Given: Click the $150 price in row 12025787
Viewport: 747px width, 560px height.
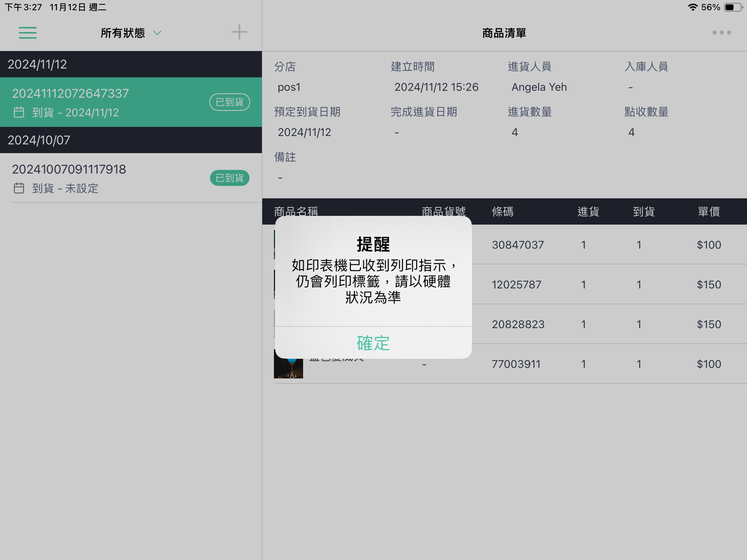Looking at the screenshot, I should 709,284.
